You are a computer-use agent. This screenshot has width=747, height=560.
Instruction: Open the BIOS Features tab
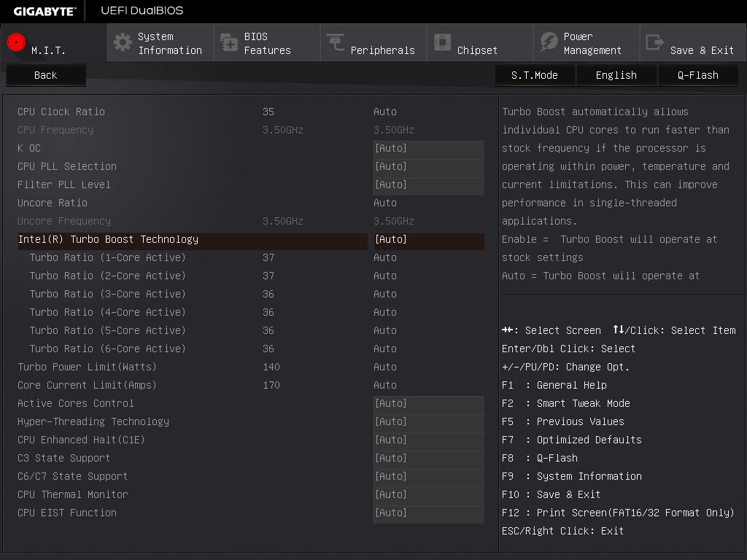[x=267, y=43]
